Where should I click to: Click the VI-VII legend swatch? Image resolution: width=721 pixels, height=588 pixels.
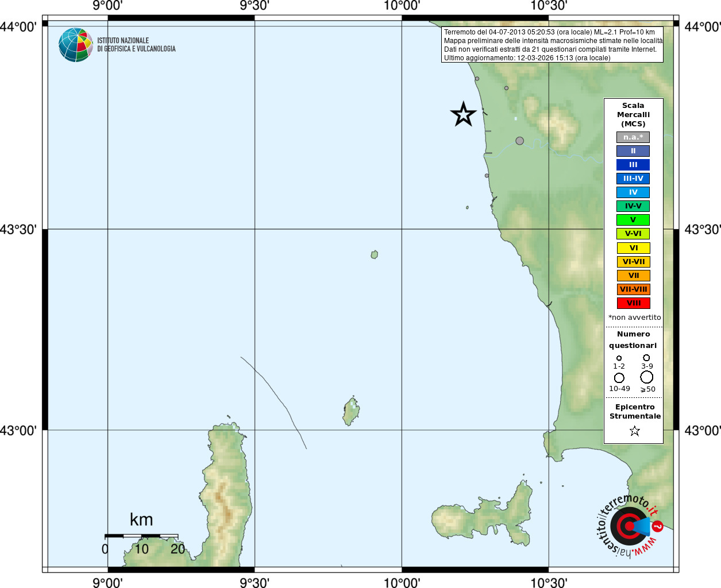pos(634,262)
